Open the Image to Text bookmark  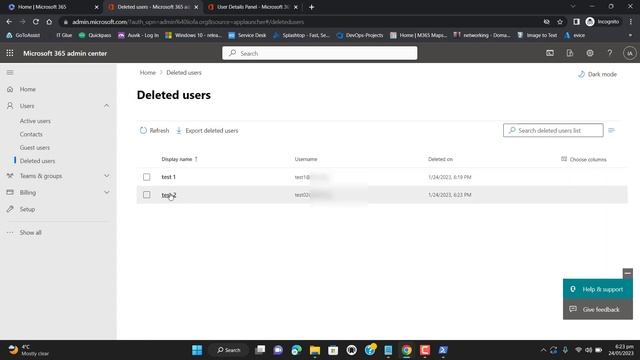pyautogui.click(x=537, y=36)
